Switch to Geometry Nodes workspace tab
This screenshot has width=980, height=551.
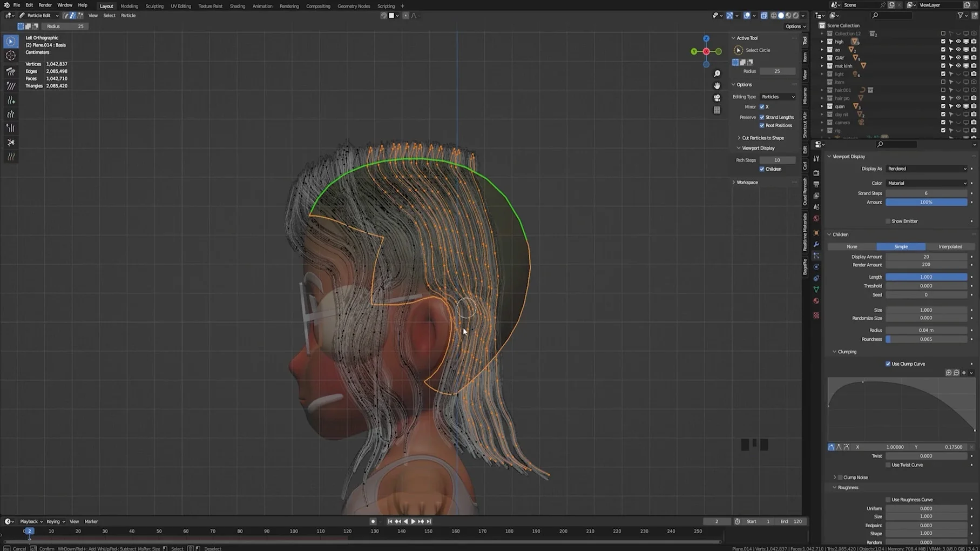[354, 6]
